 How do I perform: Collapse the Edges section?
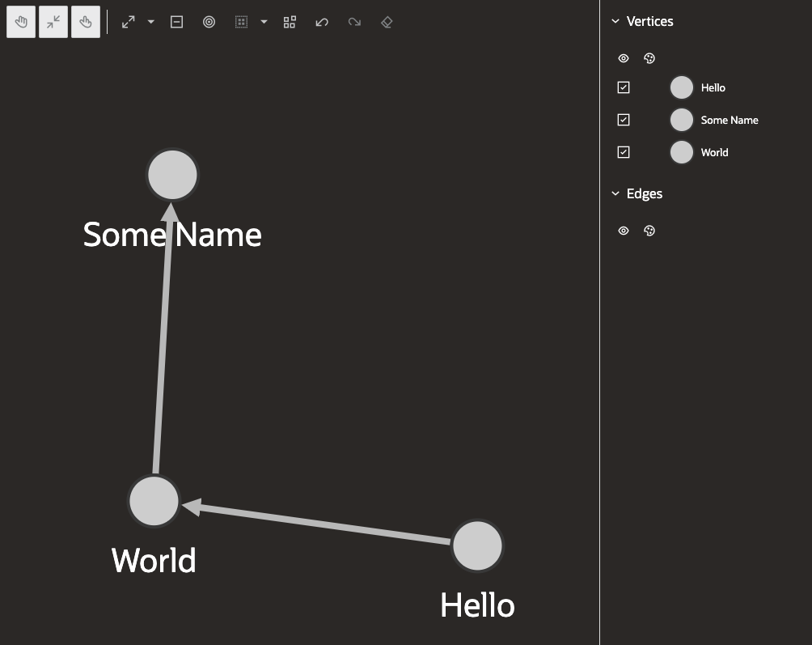tap(616, 193)
